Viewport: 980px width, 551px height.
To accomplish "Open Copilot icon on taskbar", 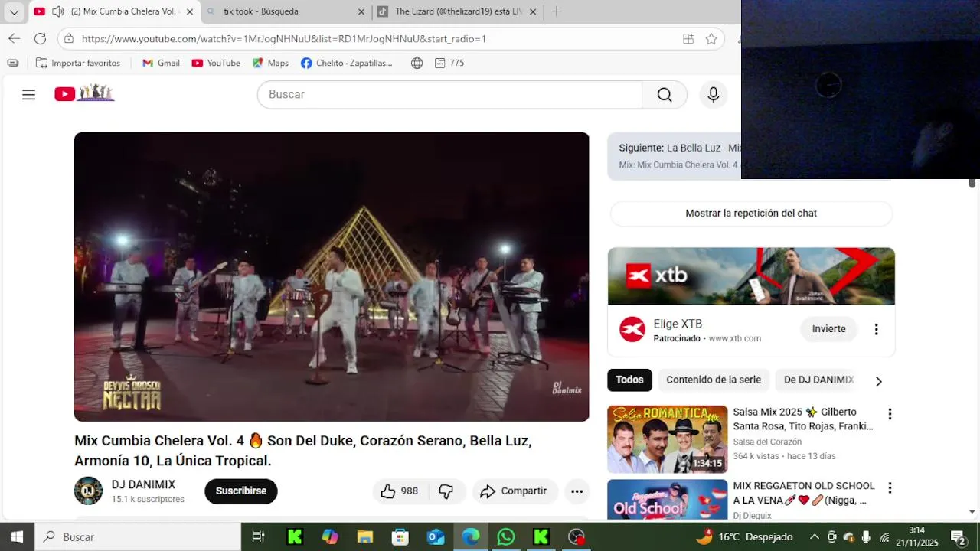I will (330, 536).
